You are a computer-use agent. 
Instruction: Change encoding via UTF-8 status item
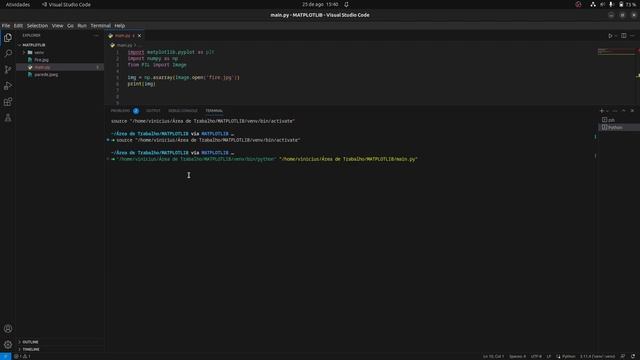click(536, 356)
